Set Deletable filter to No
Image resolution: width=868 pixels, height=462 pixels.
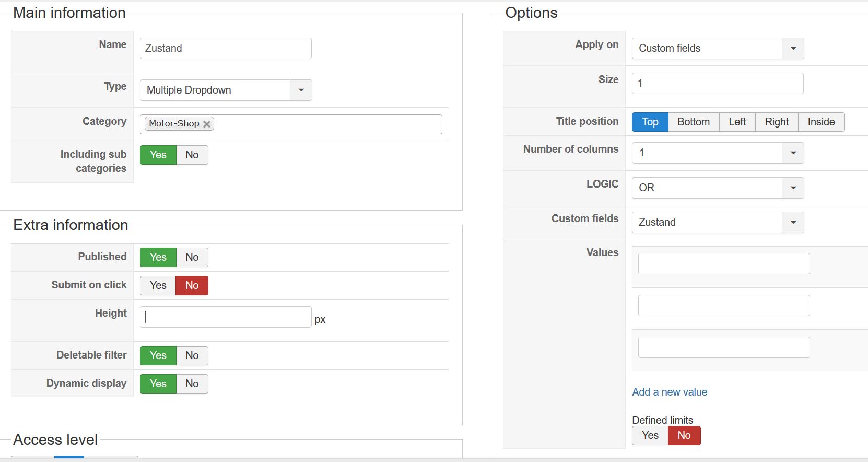click(x=192, y=355)
